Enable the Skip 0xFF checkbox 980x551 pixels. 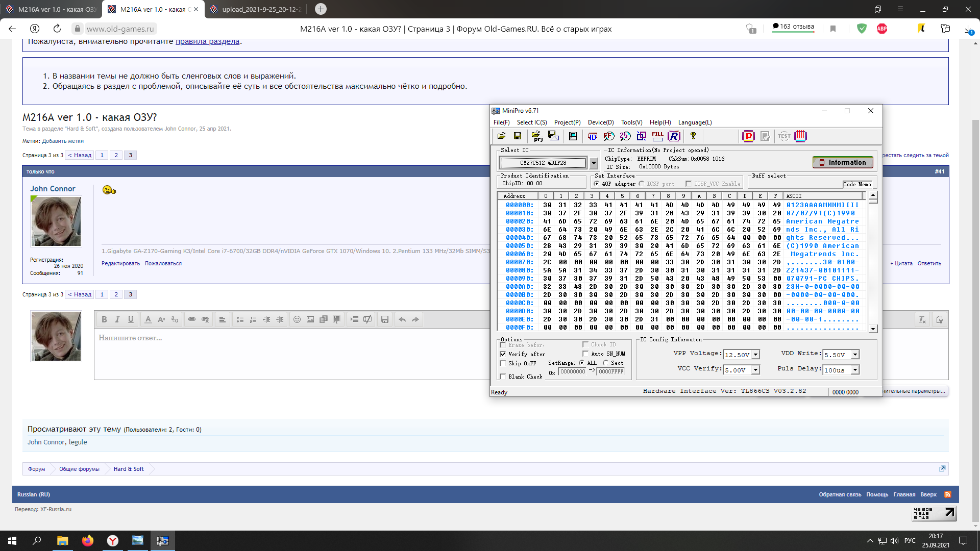tap(503, 363)
